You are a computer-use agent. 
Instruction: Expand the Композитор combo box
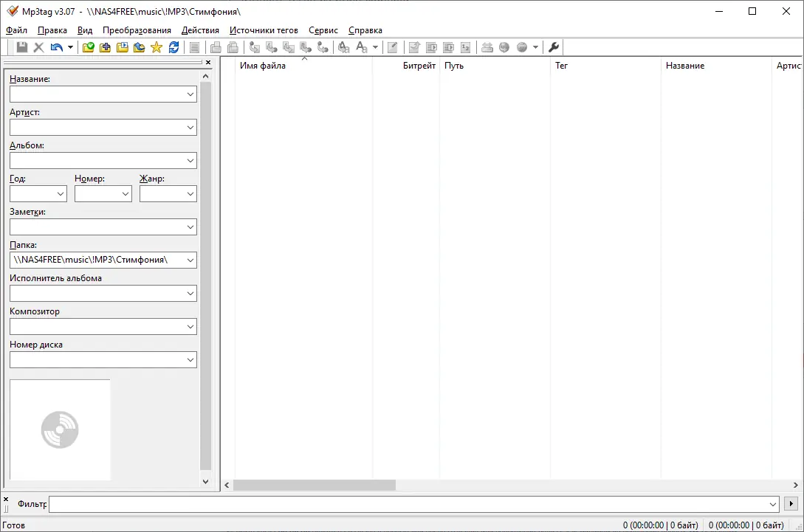coord(190,327)
